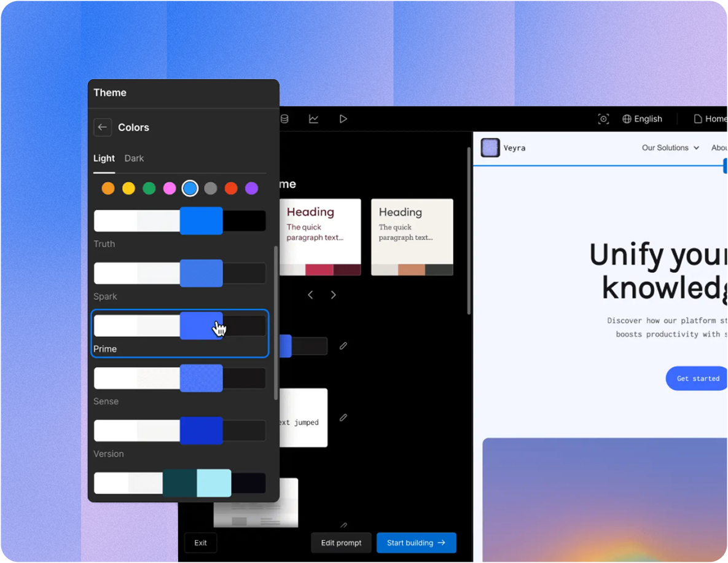Select the green color filter dot

click(149, 189)
